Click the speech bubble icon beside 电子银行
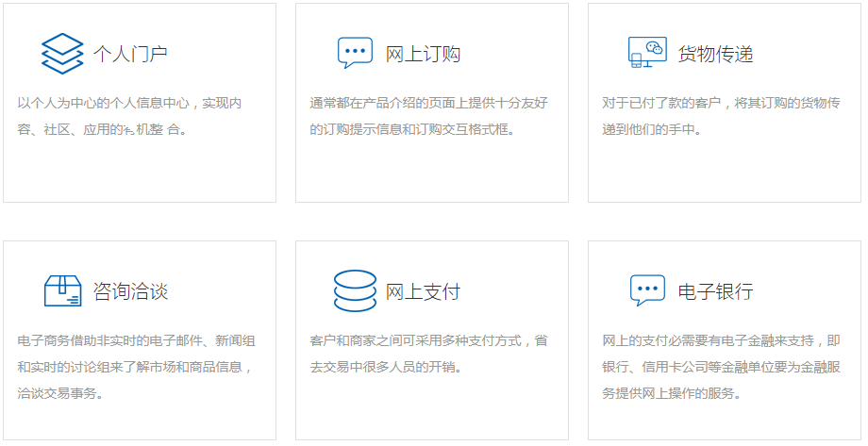 [x=647, y=290]
